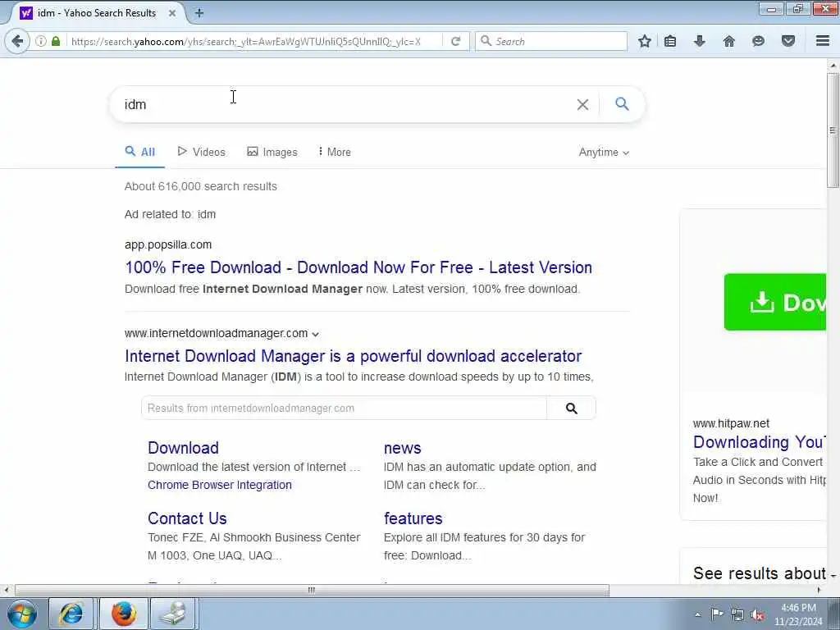Show bookmarks list icon in toolbar
Viewport: 840px width, 630px height.
click(670, 41)
